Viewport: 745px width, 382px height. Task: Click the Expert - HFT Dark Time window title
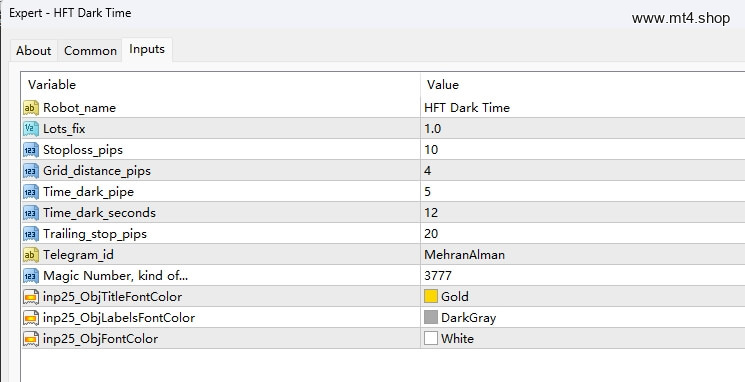(70, 13)
